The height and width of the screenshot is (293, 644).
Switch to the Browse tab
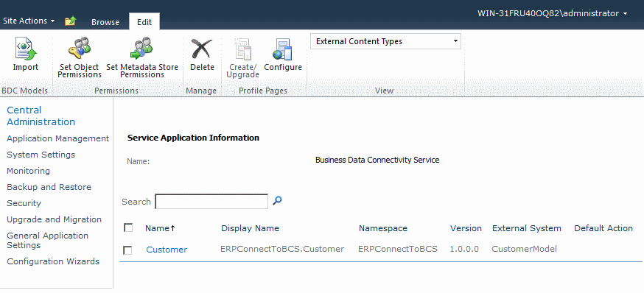(105, 23)
